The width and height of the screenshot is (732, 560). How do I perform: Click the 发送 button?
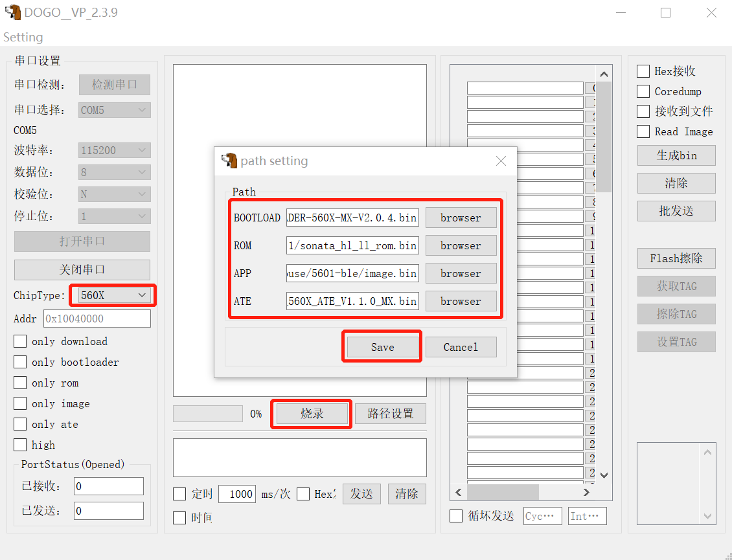[x=361, y=494]
